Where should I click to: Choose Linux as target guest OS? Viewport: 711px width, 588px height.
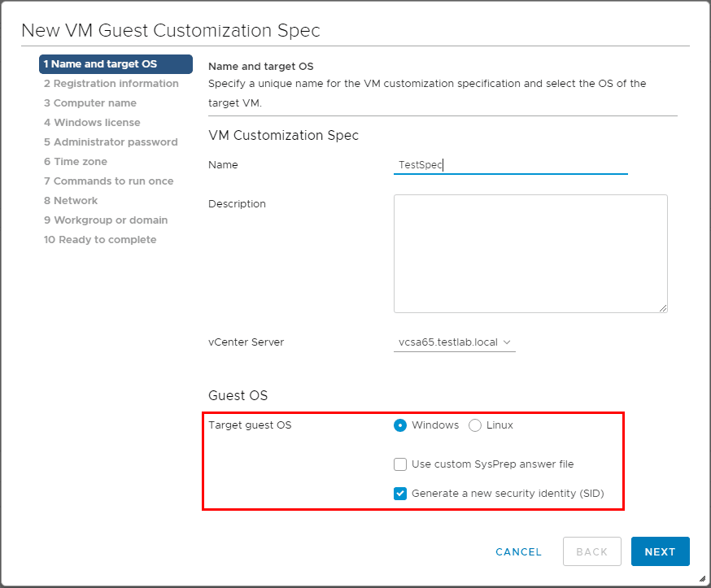coord(476,425)
